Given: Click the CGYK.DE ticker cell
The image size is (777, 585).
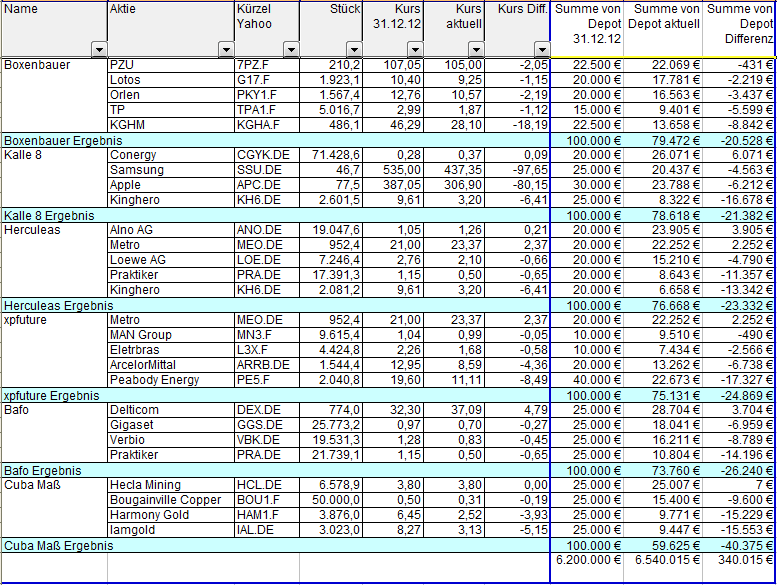Looking at the screenshot, I should 267,155.
